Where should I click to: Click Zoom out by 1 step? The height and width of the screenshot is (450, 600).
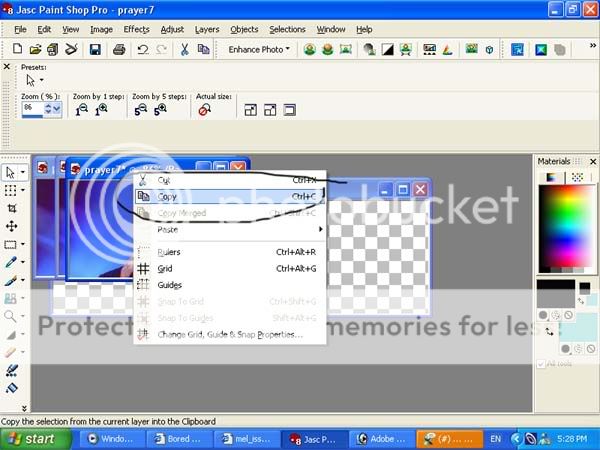click(x=81, y=110)
